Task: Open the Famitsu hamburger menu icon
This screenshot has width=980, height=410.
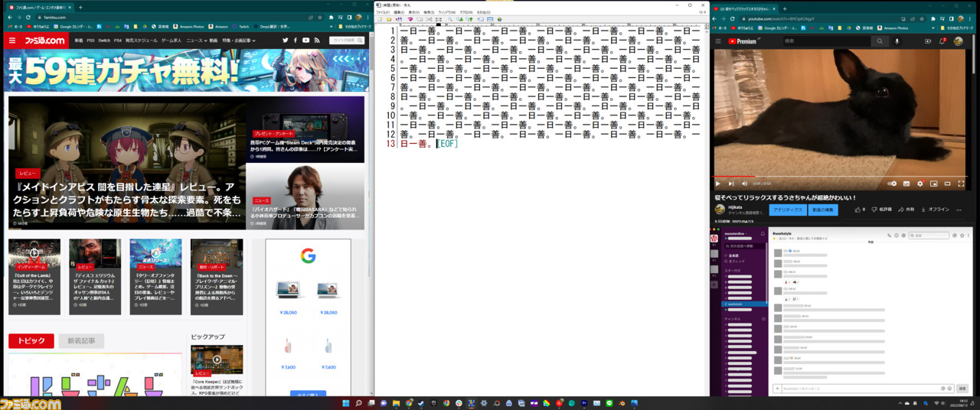Action: click(12, 40)
